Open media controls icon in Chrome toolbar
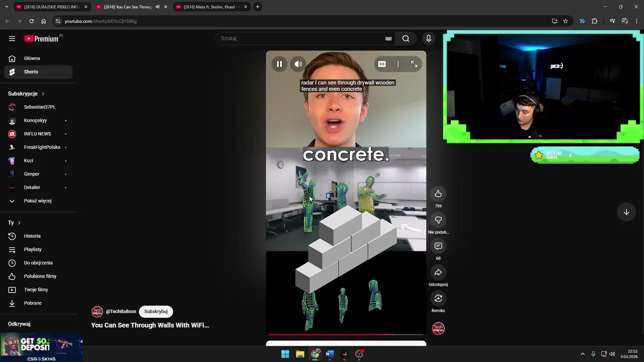644x362 pixels. [612, 21]
